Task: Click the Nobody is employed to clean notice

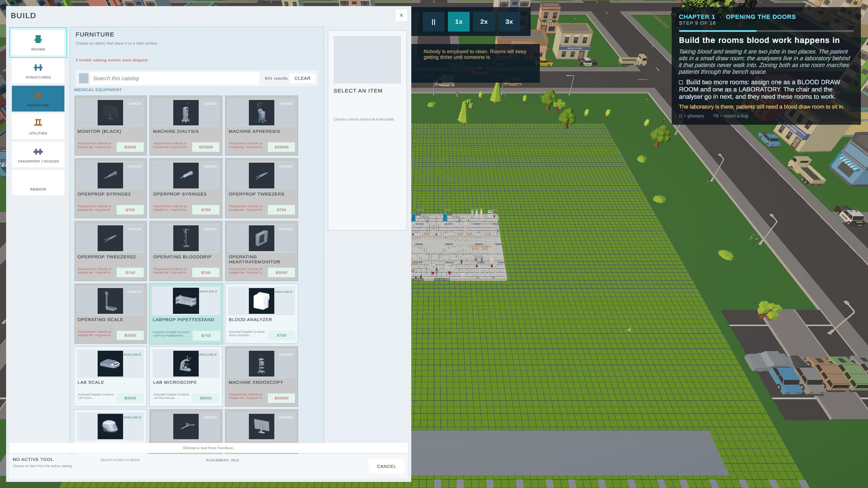Action: (x=475, y=54)
